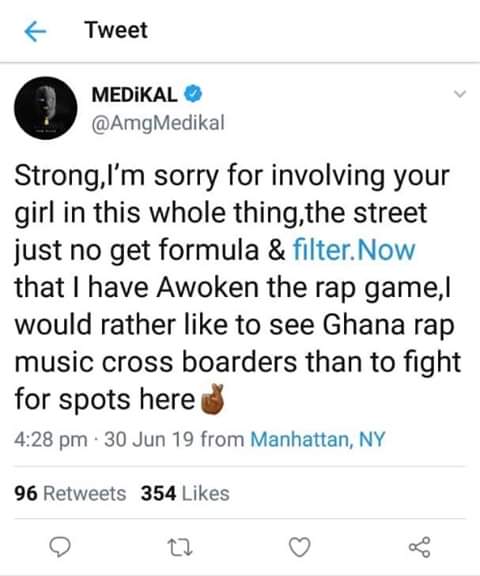Tap the 30 Jun 19 date

pyautogui.click(x=149, y=439)
